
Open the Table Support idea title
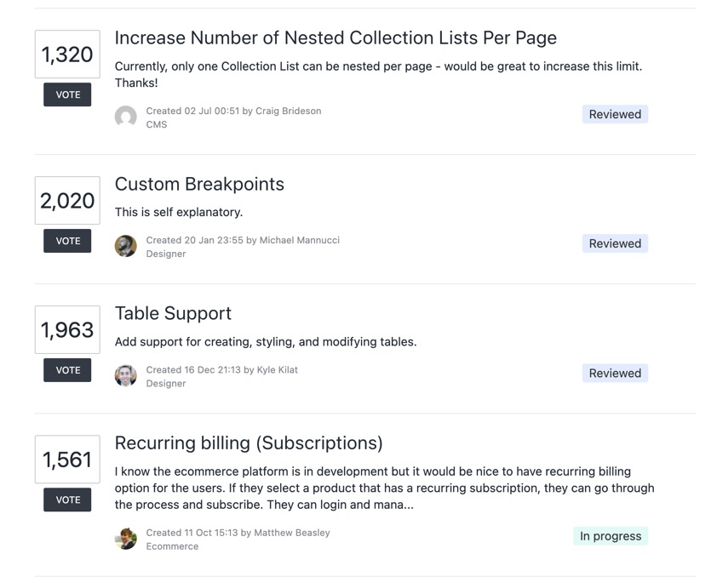(173, 313)
